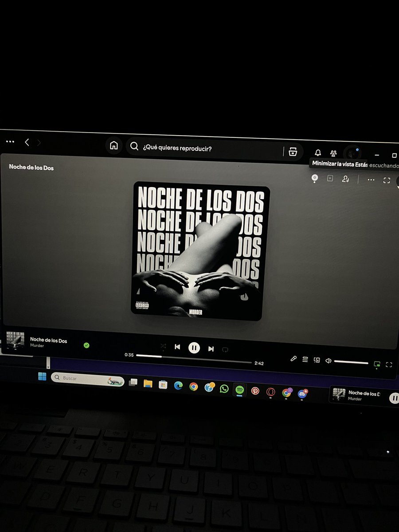Go forward with the right arrow
Image resolution: width=399 pixels, height=532 pixels.
(x=39, y=143)
